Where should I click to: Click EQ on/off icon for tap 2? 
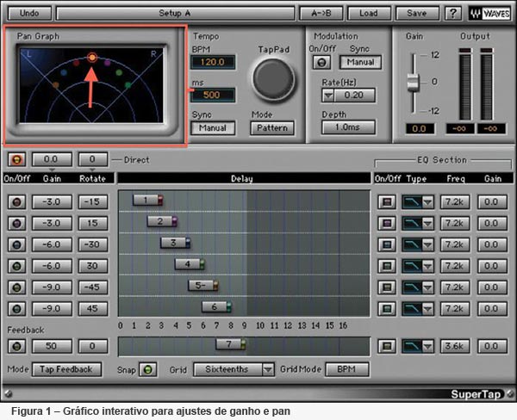387,224
